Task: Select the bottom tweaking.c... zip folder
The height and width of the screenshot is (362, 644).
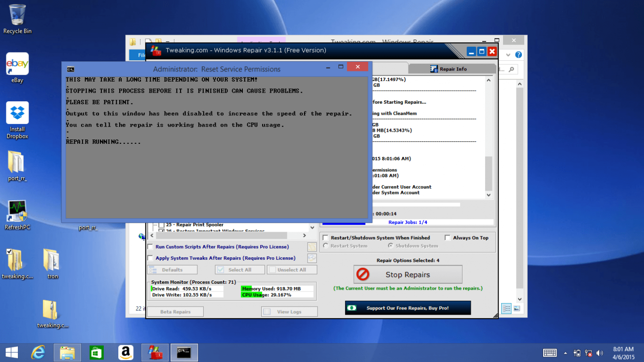Action: [52, 314]
